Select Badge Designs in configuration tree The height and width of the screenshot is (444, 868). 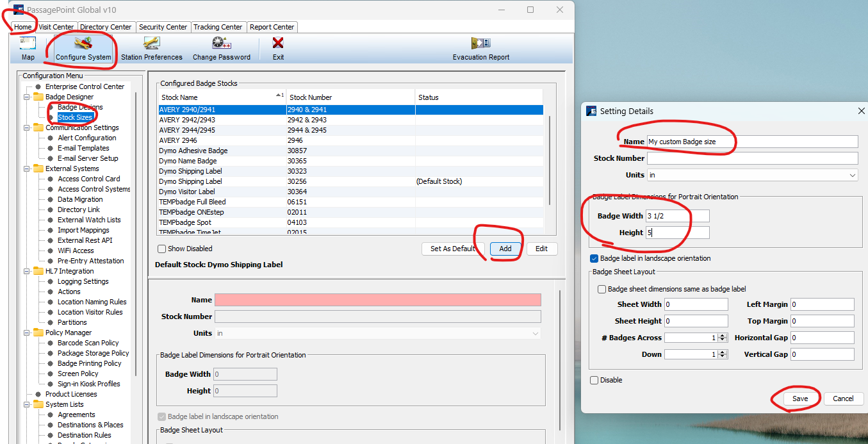click(x=80, y=107)
